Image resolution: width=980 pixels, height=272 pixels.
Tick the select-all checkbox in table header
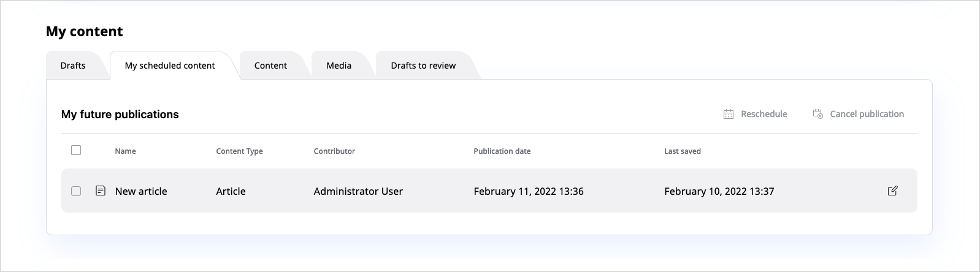point(76,150)
